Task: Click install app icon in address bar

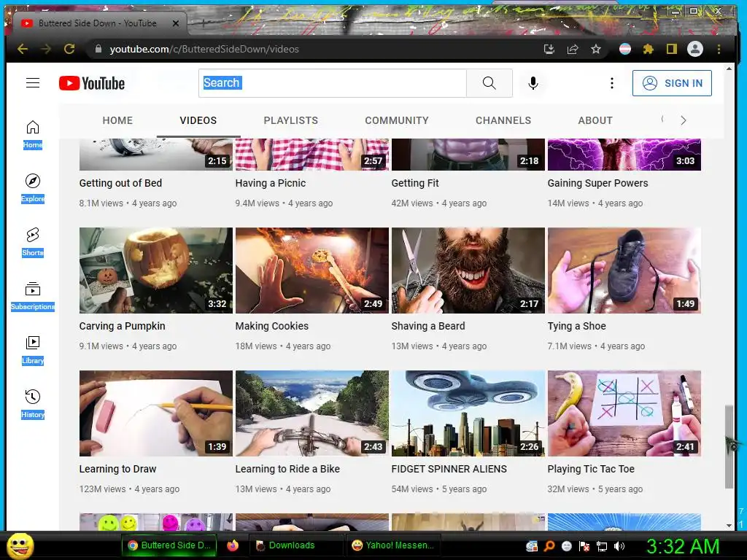Action: tap(549, 49)
